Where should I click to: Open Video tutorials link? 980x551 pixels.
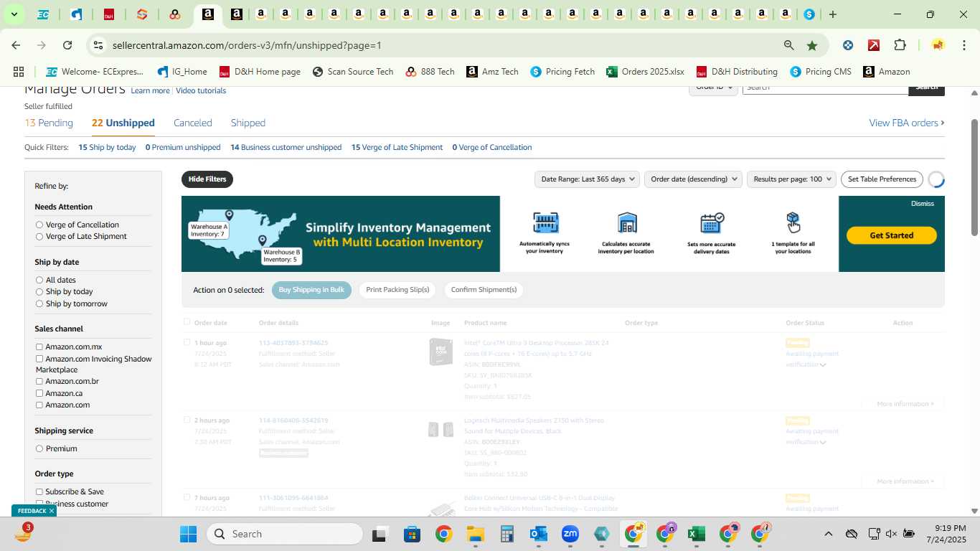point(201,91)
